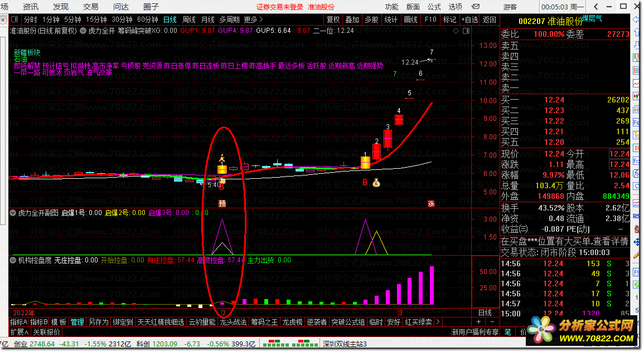Click the mail envelope icon in top menu
Screen dimensions: 644x352
click(x=476, y=7)
